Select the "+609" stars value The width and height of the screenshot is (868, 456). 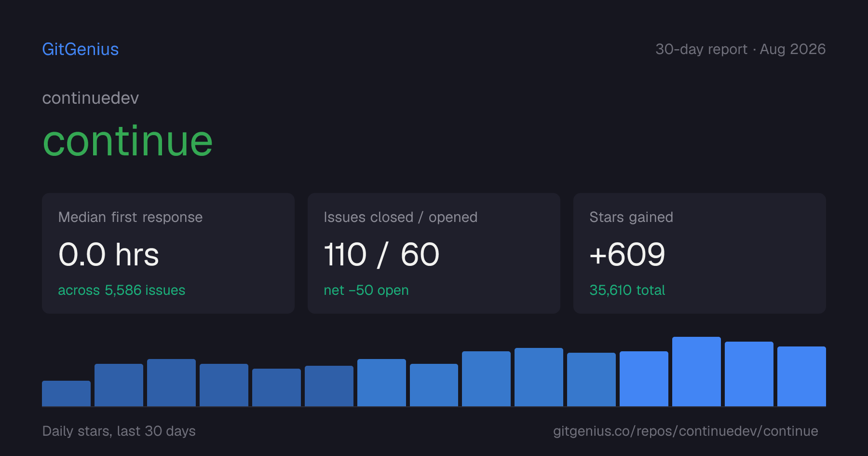point(627,254)
